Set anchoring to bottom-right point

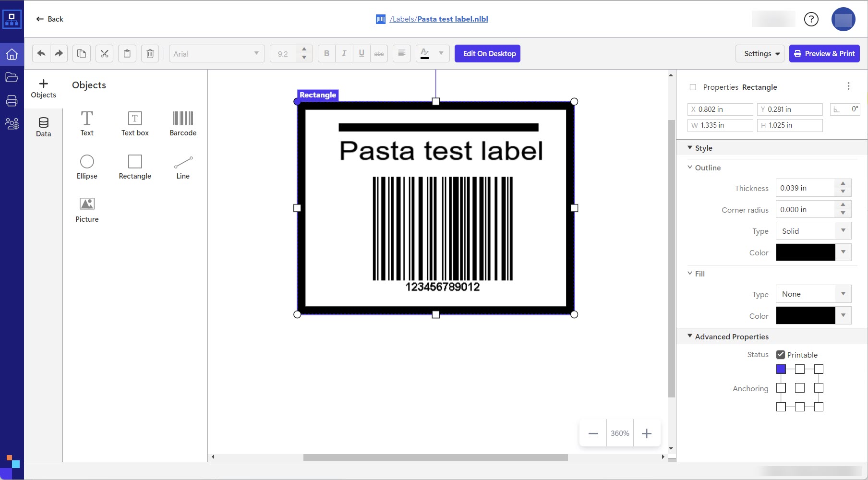point(819,407)
